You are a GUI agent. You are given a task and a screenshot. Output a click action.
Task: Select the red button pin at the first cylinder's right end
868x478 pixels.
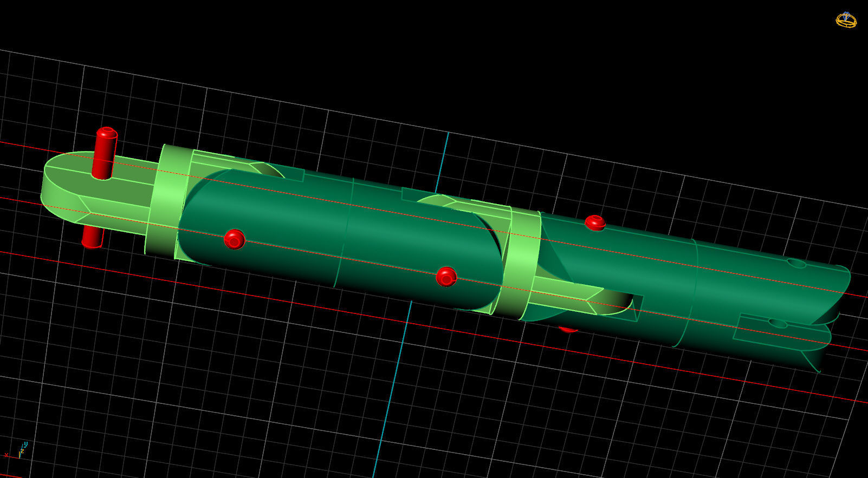(446, 277)
